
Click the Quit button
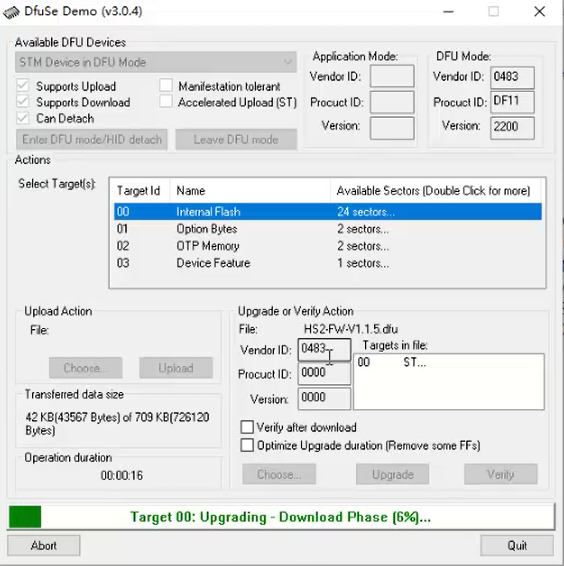tap(517, 545)
